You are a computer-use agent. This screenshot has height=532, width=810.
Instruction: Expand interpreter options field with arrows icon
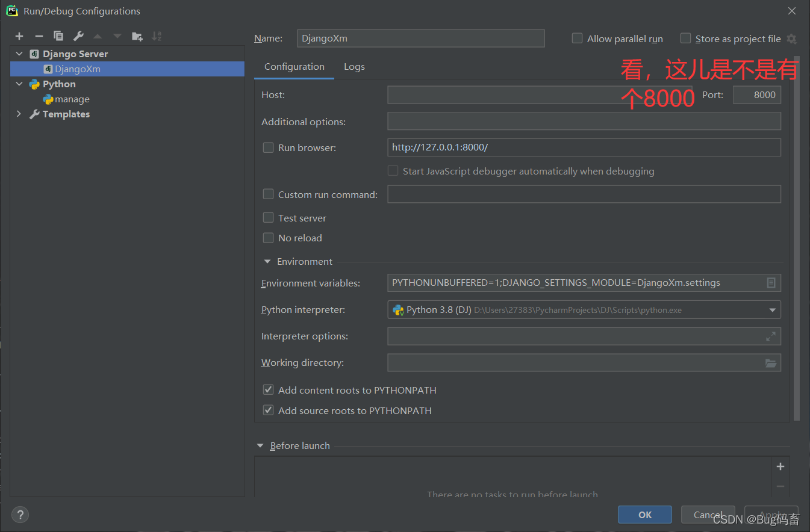(x=771, y=336)
